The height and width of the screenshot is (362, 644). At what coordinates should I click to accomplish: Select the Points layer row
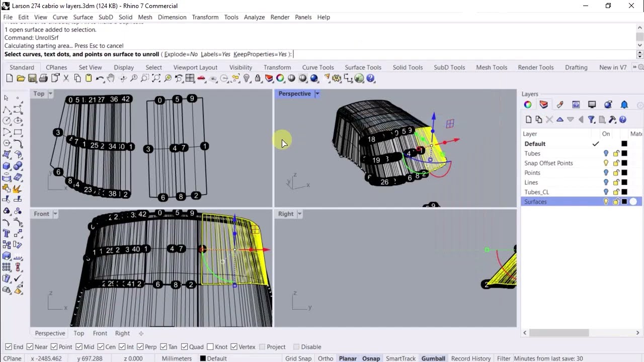pos(581,172)
